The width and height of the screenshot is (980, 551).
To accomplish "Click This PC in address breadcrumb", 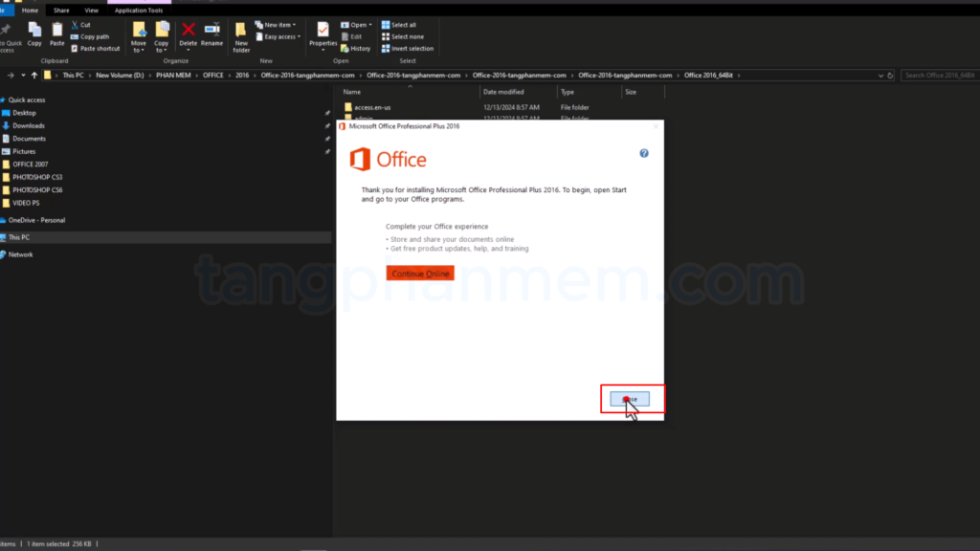I will pos(73,75).
